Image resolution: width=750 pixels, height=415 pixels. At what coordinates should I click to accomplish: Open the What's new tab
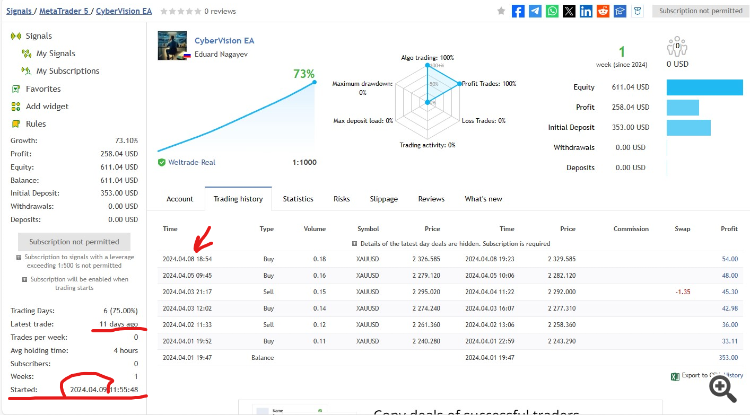coord(483,199)
